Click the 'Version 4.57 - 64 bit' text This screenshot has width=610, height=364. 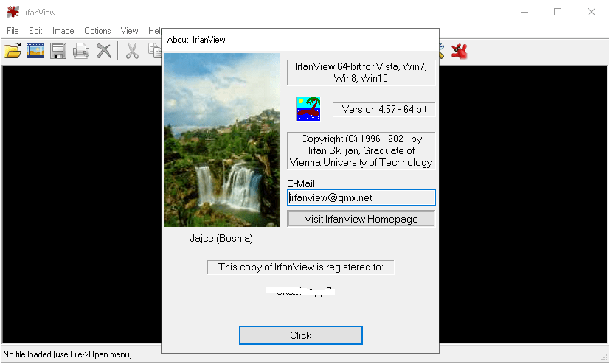tap(384, 109)
